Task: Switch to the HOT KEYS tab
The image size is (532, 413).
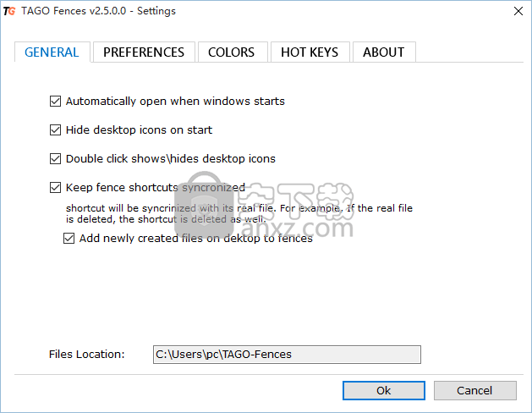Action: coord(310,52)
